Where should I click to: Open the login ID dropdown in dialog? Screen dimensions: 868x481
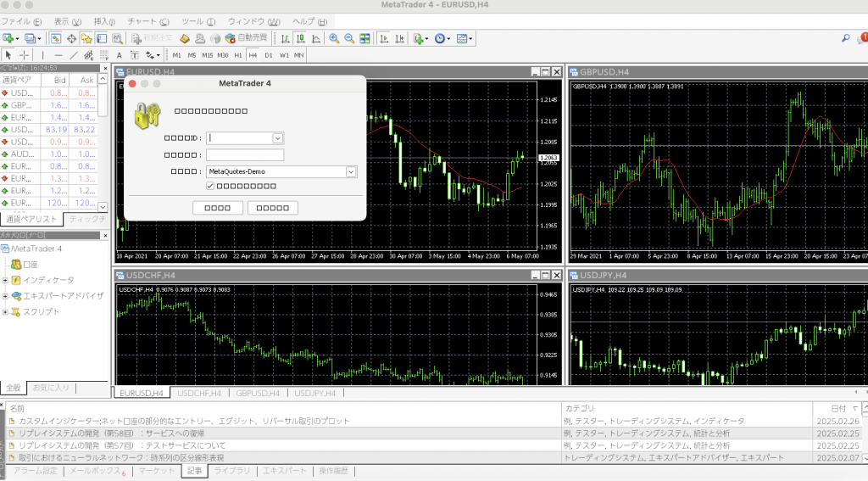[x=277, y=138]
